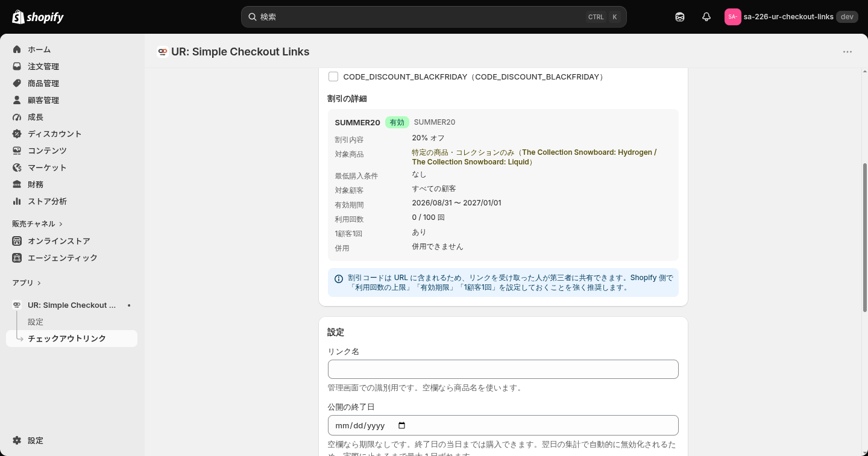
Task: Click the 割引の詳細 heading
Action: (347, 98)
